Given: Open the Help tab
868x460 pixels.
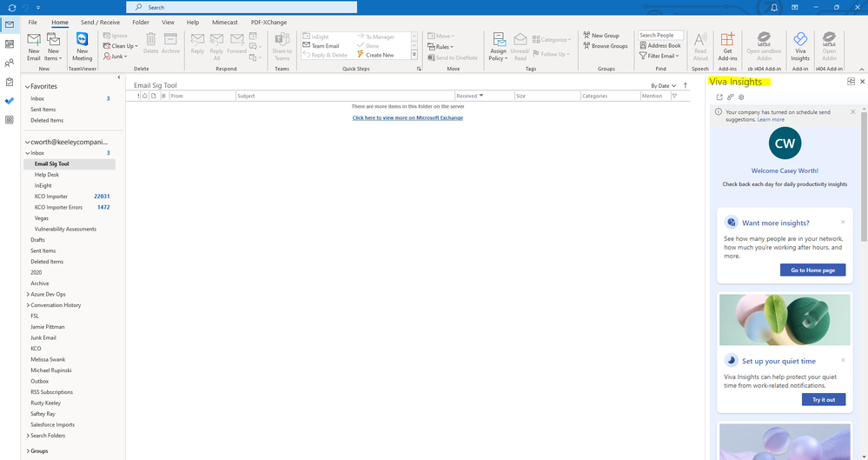Looking at the screenshot, I should coord(193,22).
